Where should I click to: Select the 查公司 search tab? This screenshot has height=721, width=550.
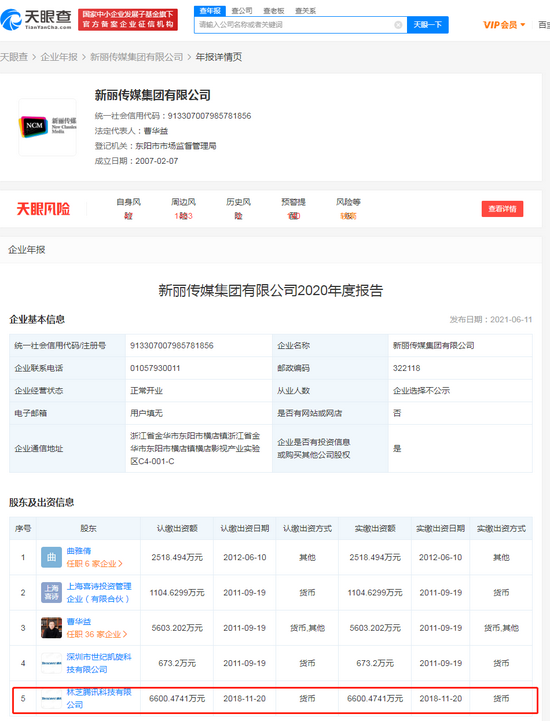242,11
